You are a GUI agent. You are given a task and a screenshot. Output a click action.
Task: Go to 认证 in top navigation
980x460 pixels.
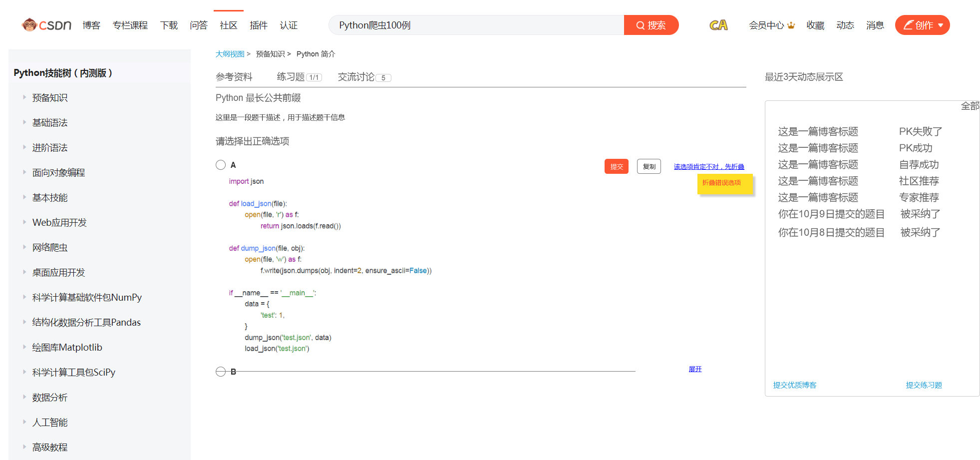[x=289, y=25]
